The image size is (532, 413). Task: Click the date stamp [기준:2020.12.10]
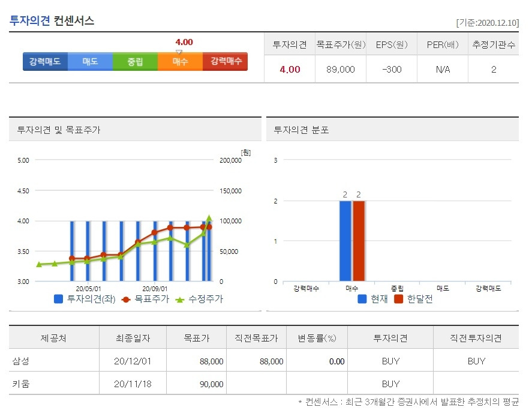point(487,23)
